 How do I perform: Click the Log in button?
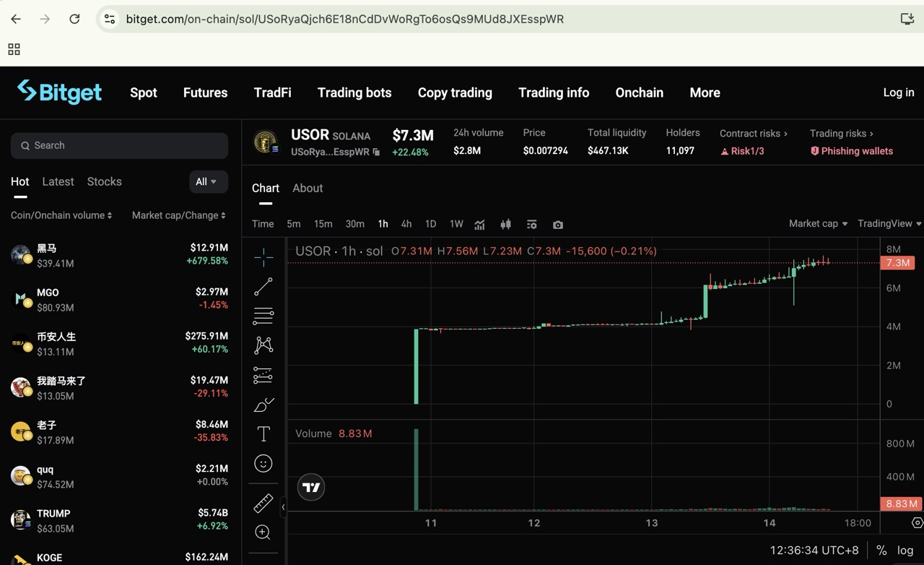tap(898, 92)
